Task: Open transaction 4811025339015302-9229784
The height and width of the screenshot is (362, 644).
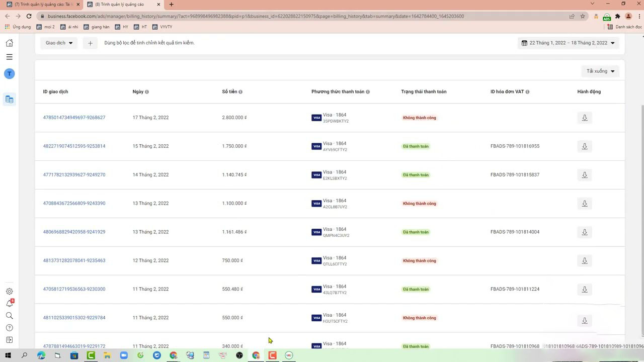Action: [x=74, y=318]
